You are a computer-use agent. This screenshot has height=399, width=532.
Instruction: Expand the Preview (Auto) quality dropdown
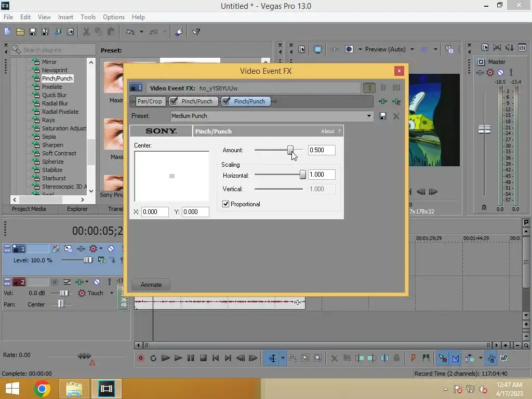412,49
